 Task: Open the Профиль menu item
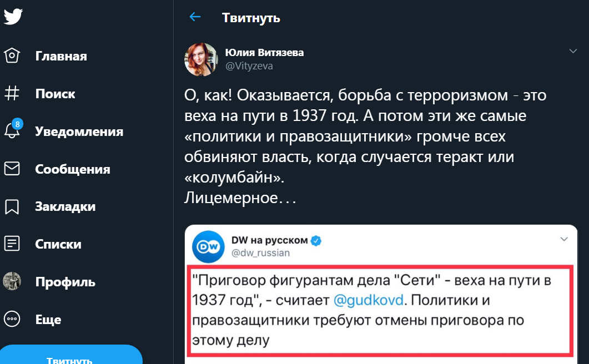(x=65, y=282)
